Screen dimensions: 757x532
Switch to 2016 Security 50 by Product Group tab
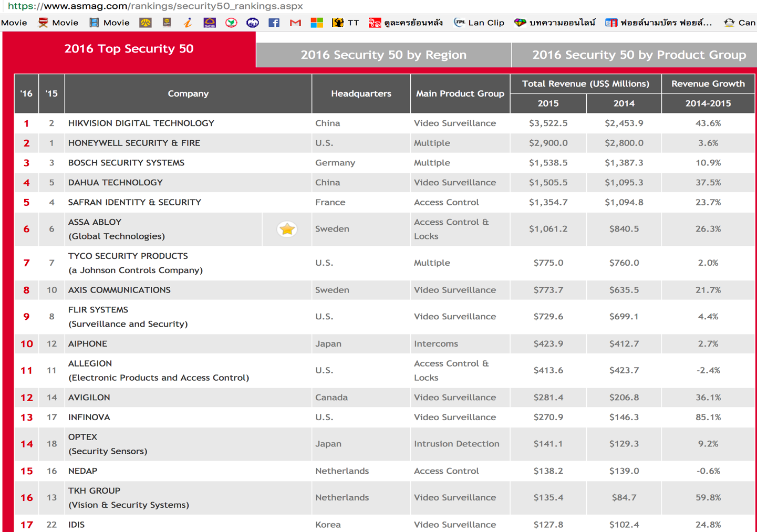pos(634,55)
